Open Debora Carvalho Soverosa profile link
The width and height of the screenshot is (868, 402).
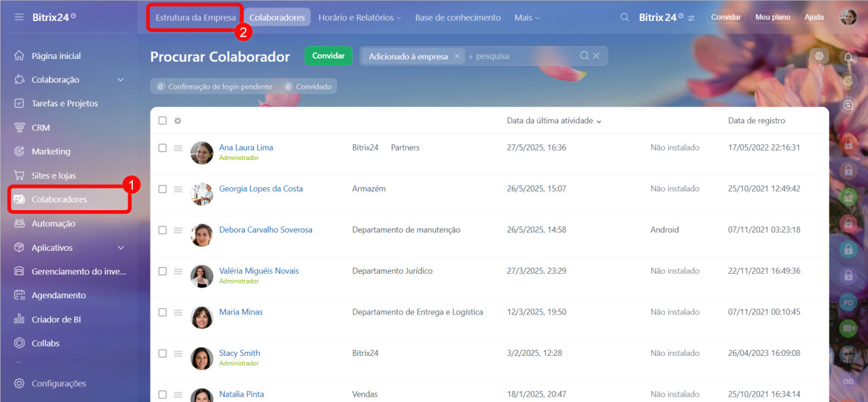266,230
